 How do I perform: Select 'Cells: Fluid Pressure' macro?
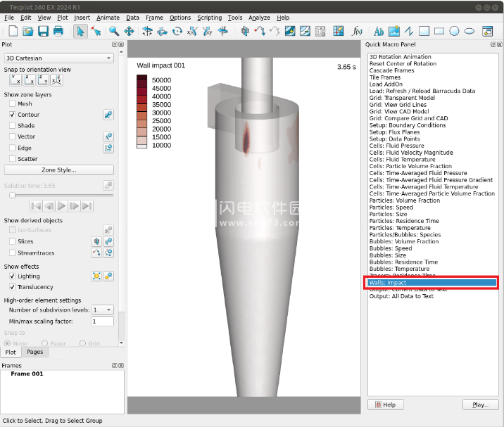[x=396, y=146]
